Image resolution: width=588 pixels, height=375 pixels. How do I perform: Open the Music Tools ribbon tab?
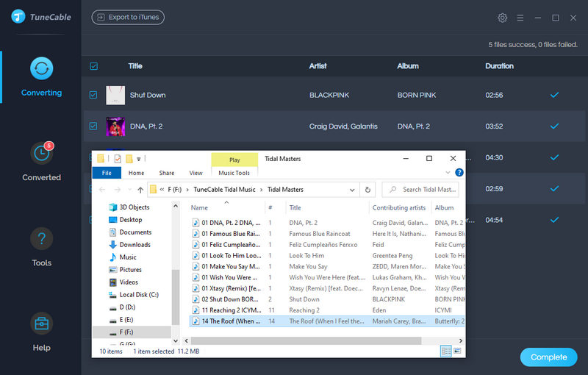(234, 173)
